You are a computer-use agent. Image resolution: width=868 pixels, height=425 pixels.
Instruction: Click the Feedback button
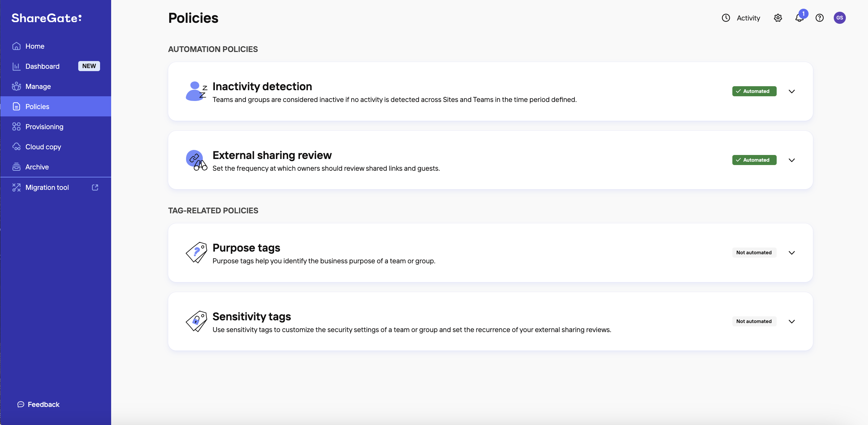pos(38,404)
